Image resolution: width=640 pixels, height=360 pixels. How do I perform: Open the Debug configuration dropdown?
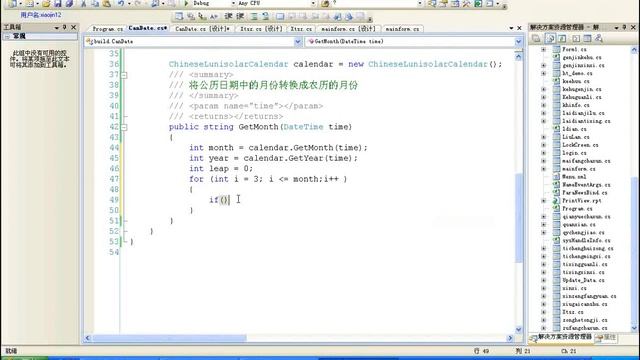point(233,4)
